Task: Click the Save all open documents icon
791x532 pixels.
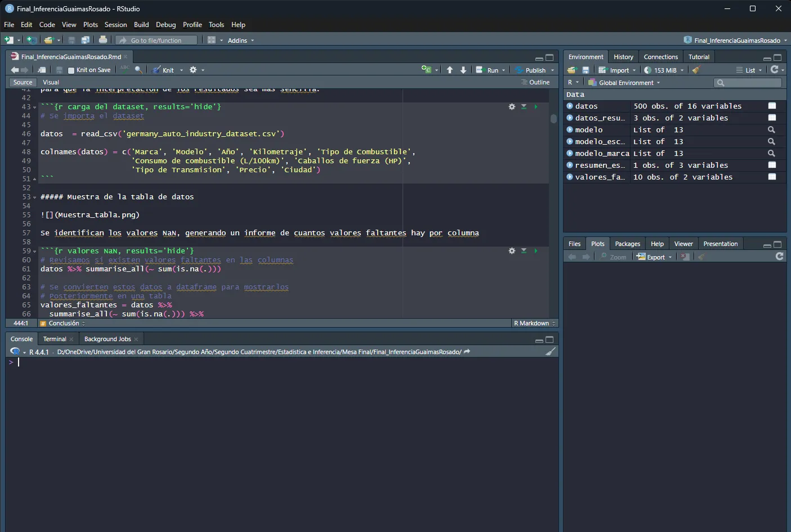Action: coord(85,40)
